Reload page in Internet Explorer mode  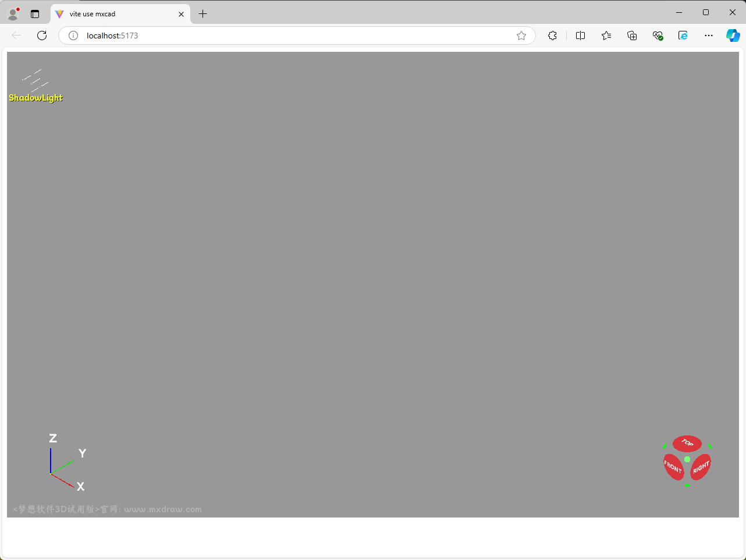683,36
